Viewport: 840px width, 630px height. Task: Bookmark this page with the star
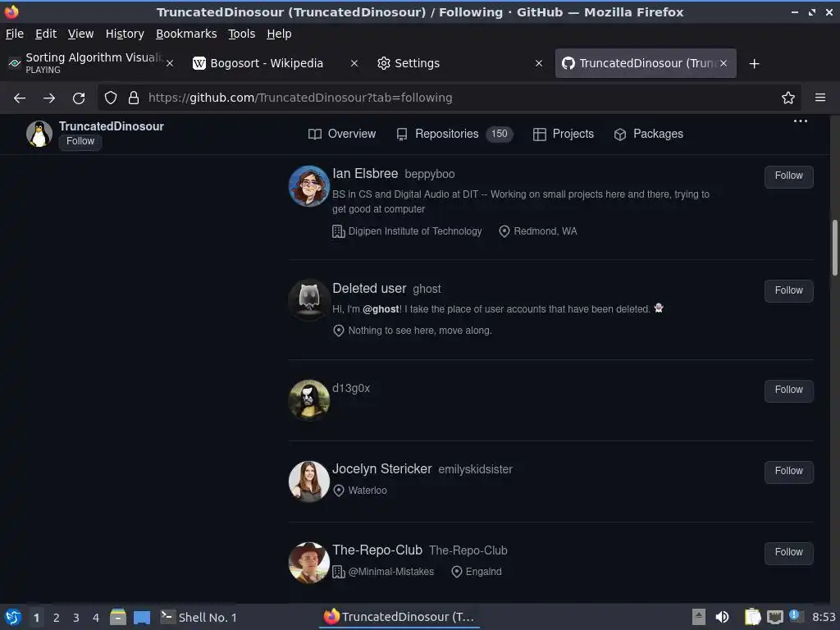788,98
